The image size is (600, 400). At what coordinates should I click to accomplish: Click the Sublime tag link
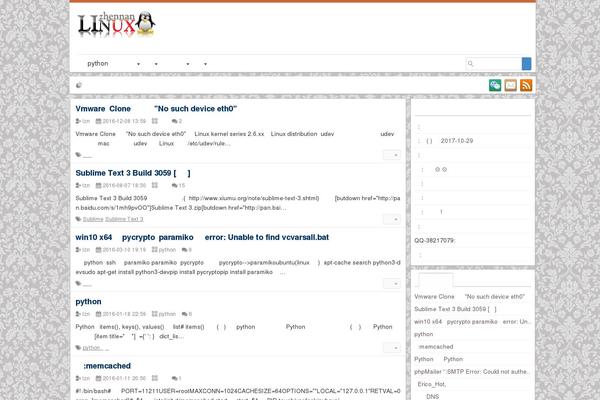93,219
